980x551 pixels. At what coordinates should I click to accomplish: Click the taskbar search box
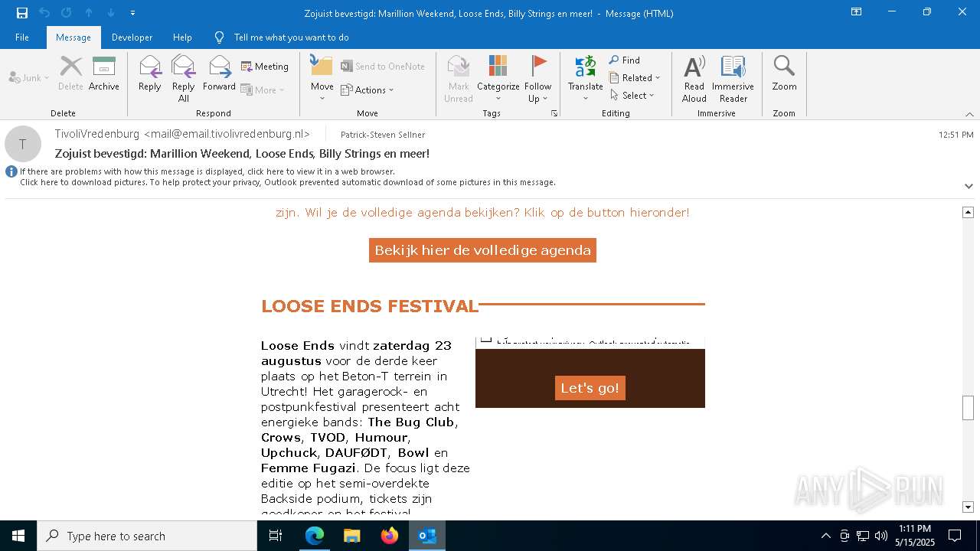(147, 536)
